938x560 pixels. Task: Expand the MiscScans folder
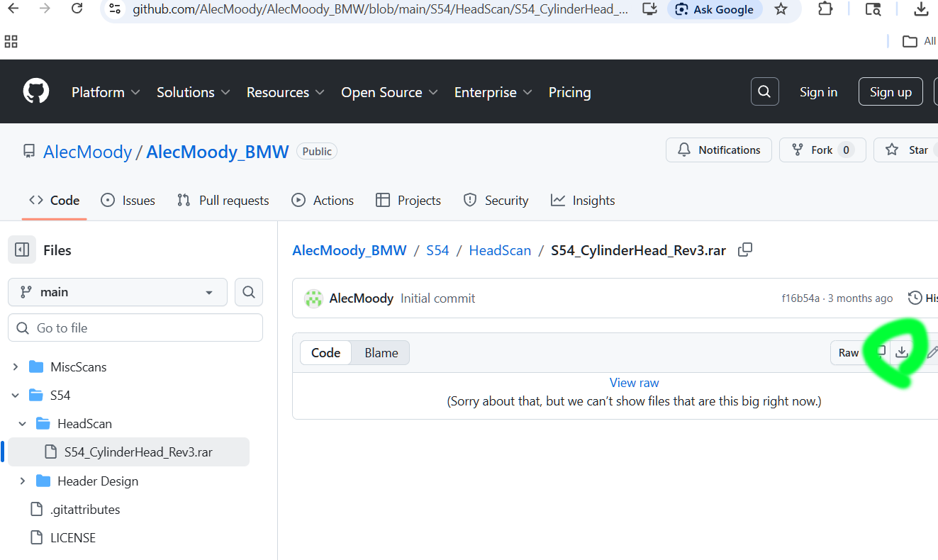pyautogui.click(x=16, y=366)
